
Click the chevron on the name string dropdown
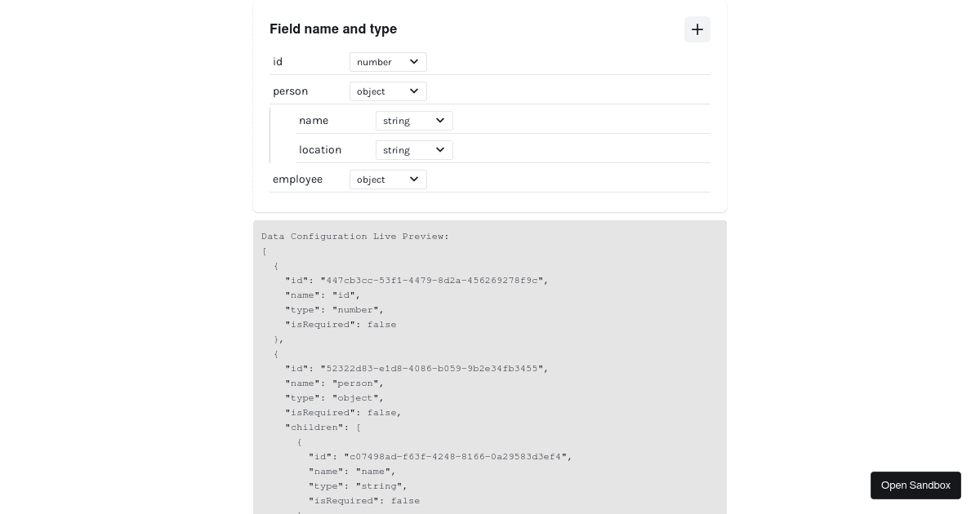[440, 121]
